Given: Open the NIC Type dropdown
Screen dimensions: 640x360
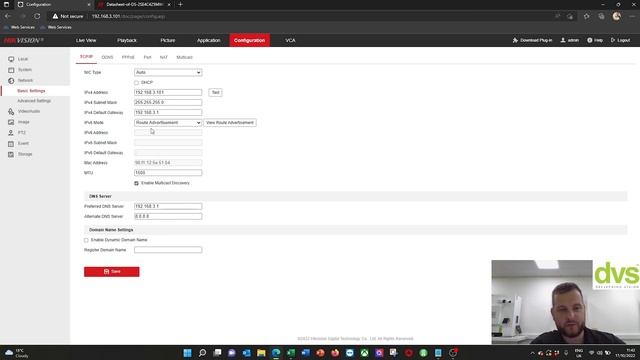Looking at the screenshot, I should (168, 72).
